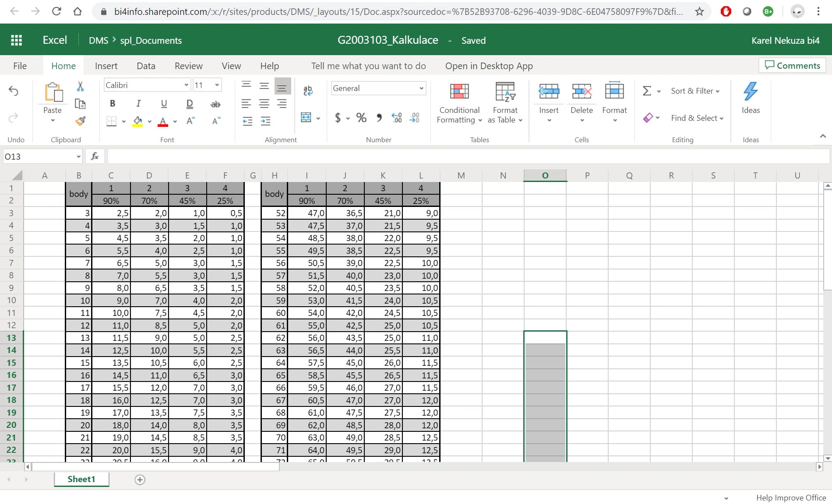Toggle Strikethrough formatting
The image size is (832, 504).
pos(215,104)
